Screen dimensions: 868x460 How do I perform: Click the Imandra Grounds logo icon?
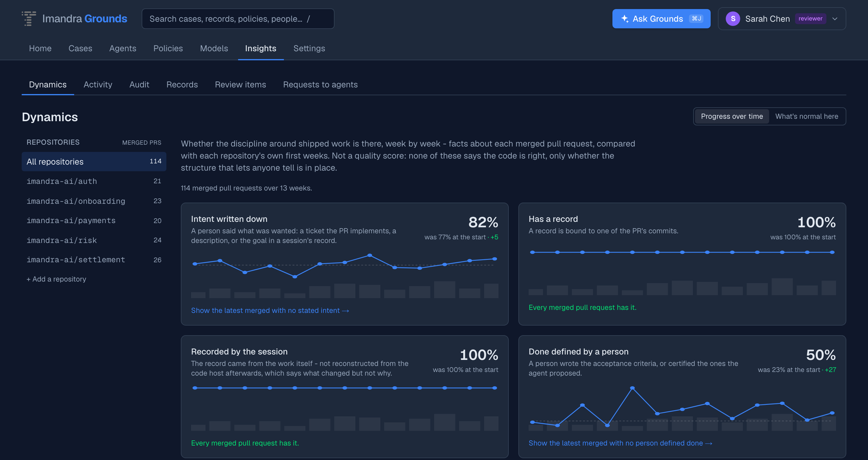pyautogui.click(x=29, y=19)
